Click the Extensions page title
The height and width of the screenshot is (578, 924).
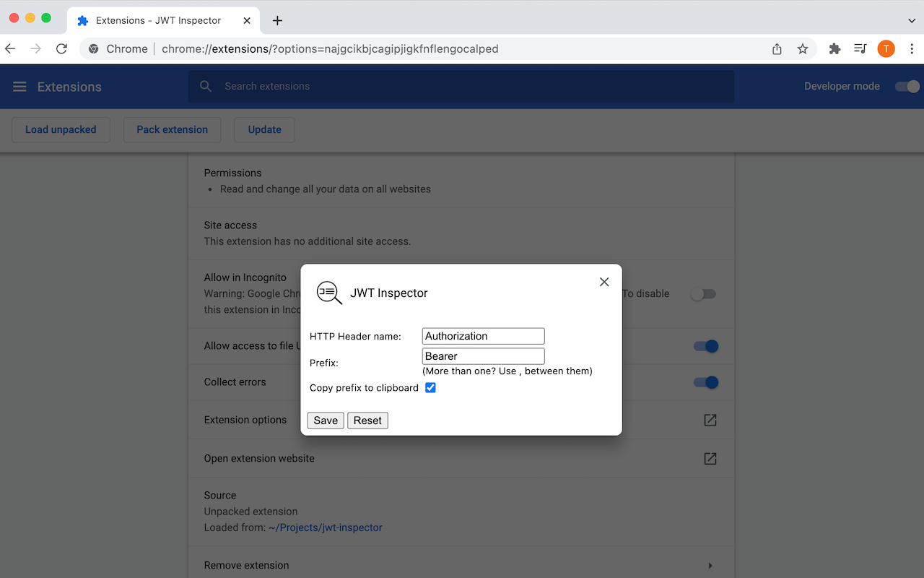coord(69,87)
